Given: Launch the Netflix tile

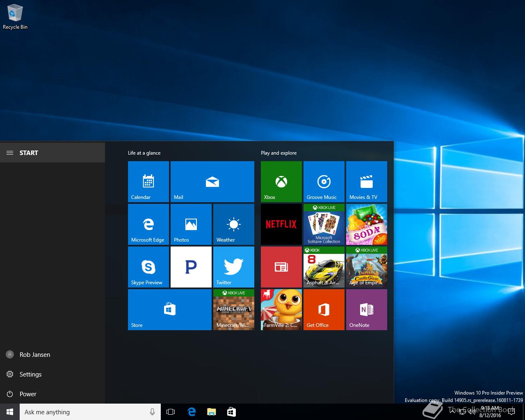Looking at the screenshot, I should [x=281, y=224].
